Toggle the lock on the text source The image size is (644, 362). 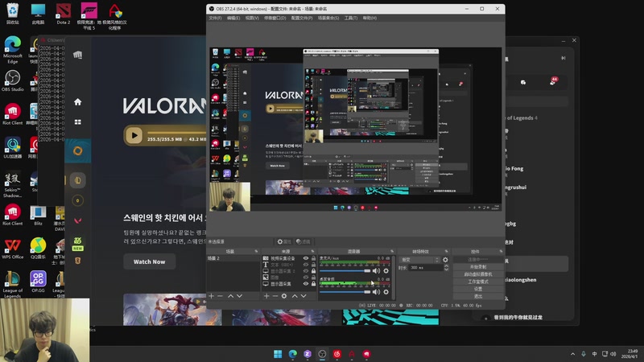coord(313,265)
